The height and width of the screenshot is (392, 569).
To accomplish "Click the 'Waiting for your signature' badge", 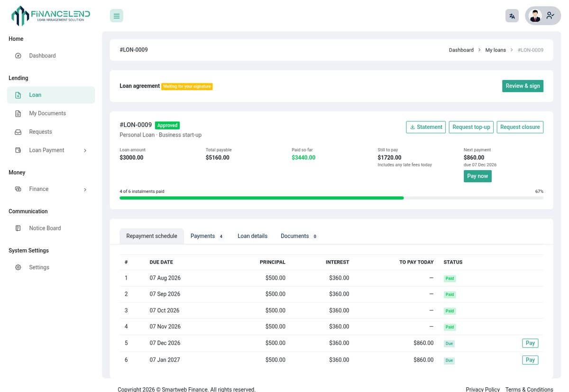I will click(x=187, y=86).
